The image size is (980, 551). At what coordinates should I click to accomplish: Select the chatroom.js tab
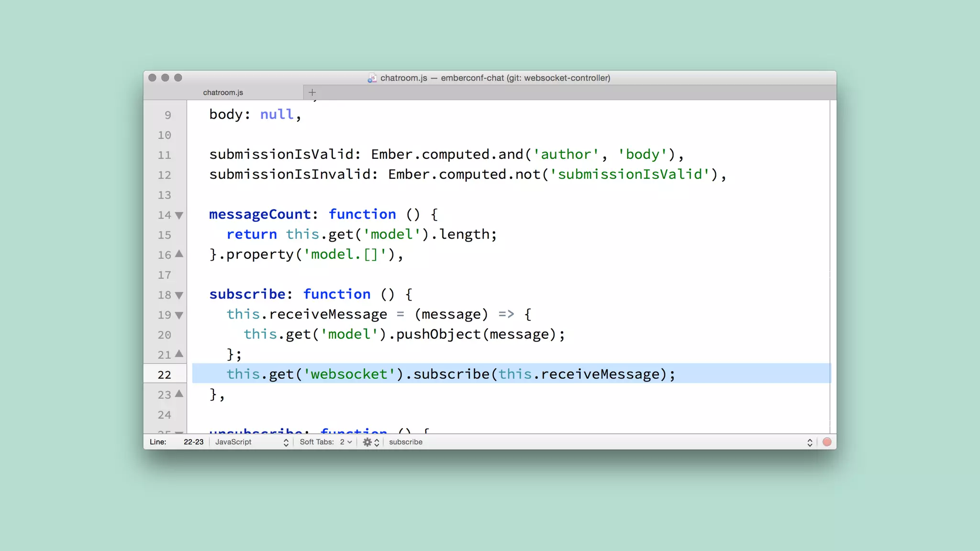223,92
